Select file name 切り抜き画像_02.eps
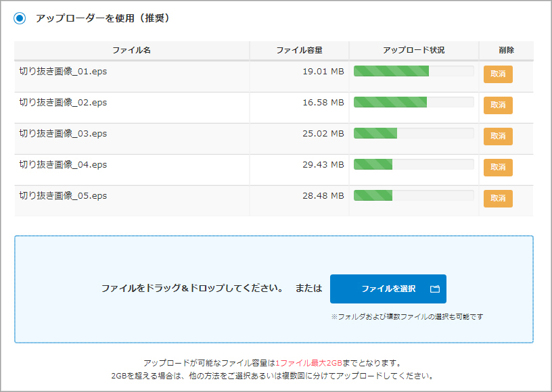This screenshot has width=552, height=392. 63,103
